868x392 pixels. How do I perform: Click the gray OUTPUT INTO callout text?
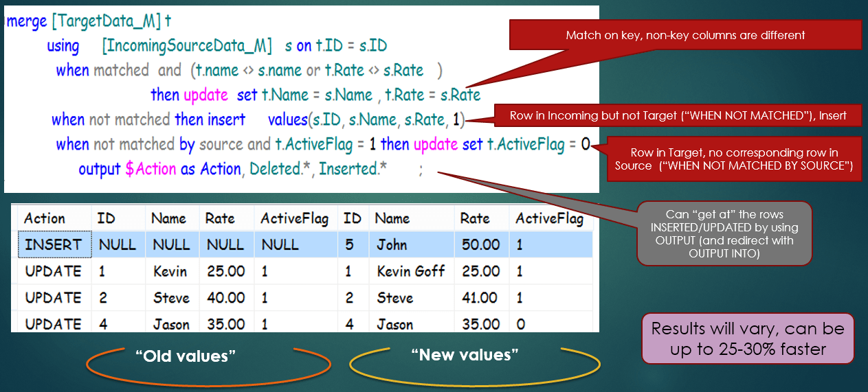(x=724, y=234)
